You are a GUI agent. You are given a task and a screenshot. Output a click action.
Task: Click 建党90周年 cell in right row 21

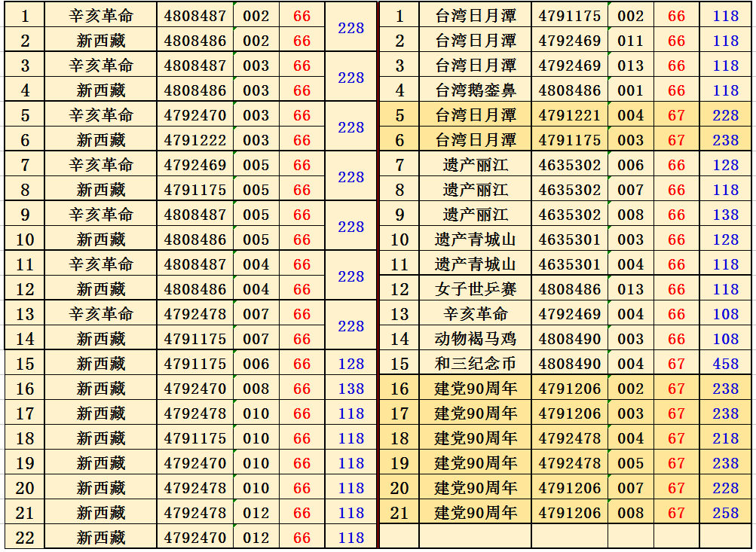point(476,513)
